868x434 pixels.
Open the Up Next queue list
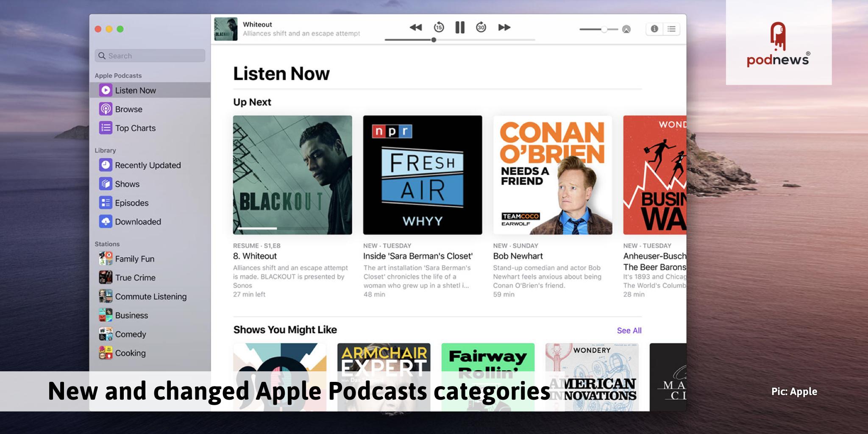(x=671, y=29)
